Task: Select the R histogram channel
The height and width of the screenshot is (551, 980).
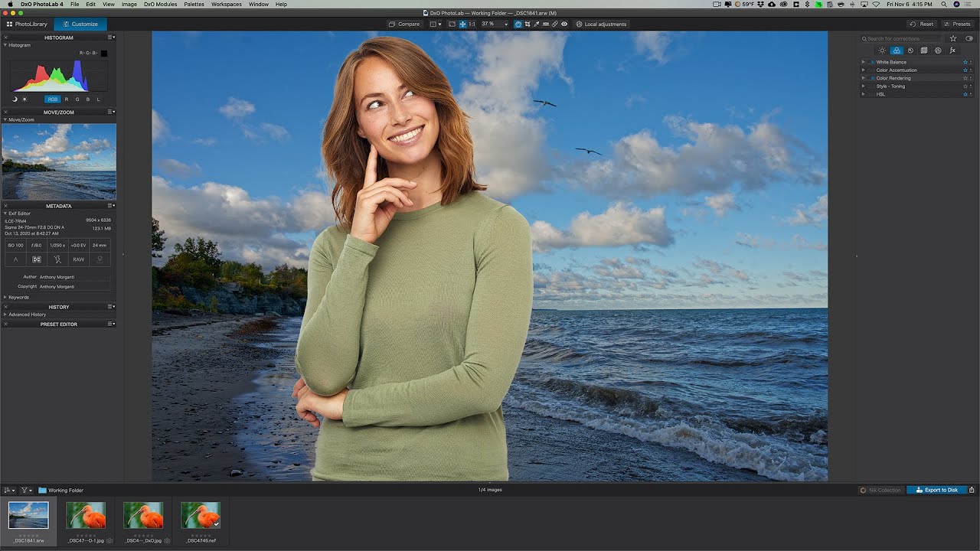Action: (67, 99)
